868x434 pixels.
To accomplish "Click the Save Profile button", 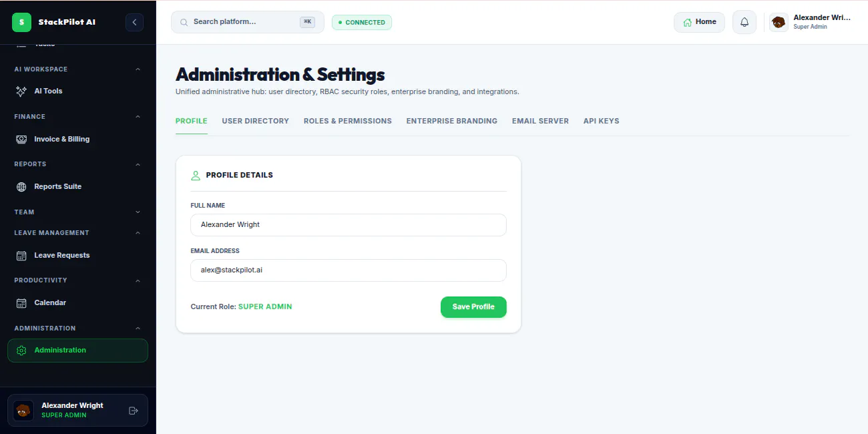I will point(473,307).
